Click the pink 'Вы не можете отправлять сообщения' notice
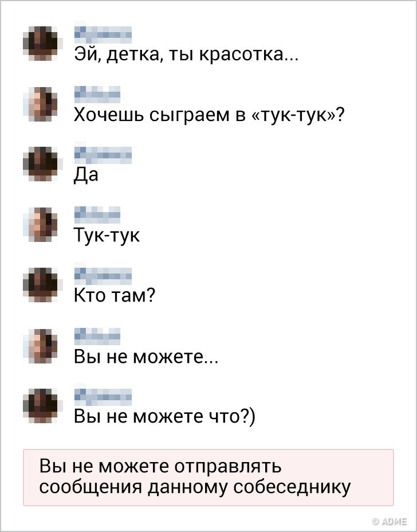Viewport: 417px width, 532px height. 208,477
